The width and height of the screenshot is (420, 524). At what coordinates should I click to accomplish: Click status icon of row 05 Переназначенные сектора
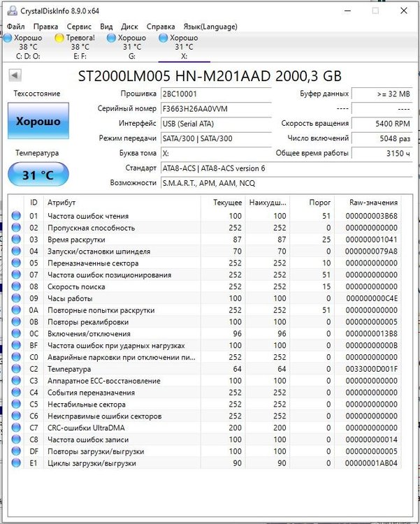click(16, 263)
